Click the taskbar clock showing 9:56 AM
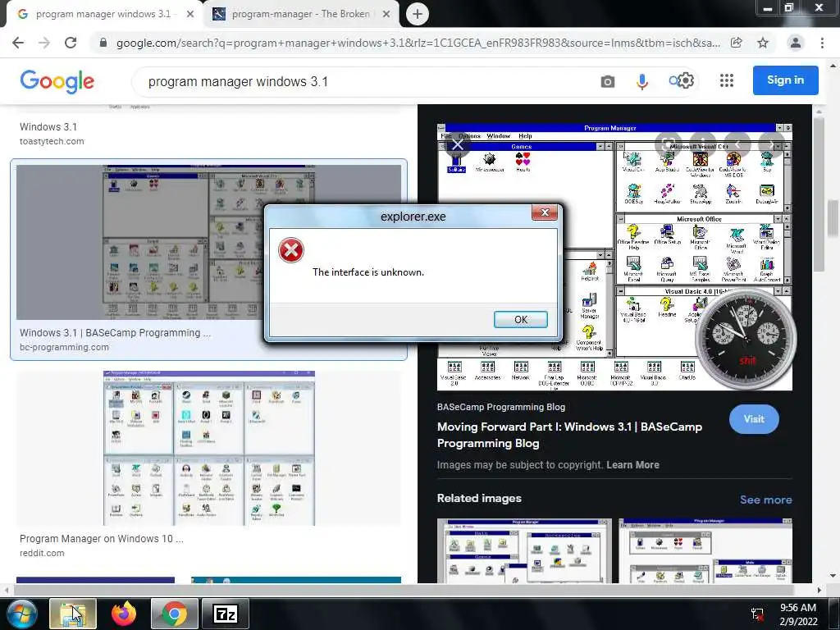 point(798,614)
